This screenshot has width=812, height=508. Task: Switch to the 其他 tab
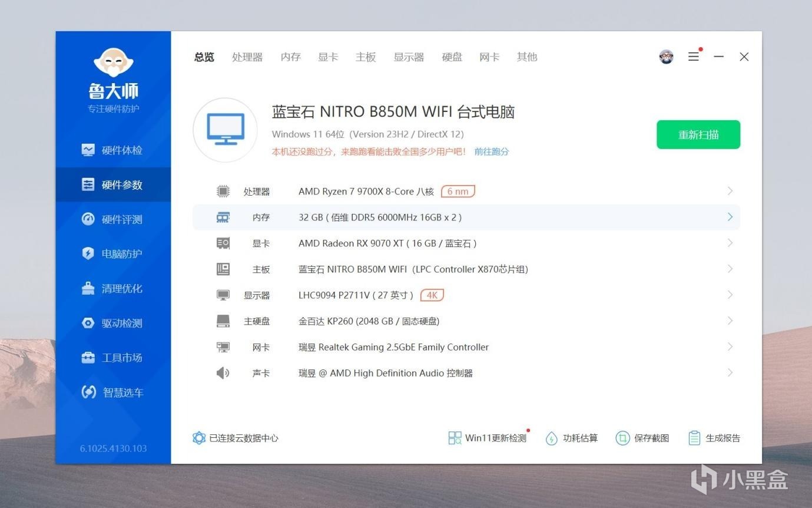coord(527,57)
